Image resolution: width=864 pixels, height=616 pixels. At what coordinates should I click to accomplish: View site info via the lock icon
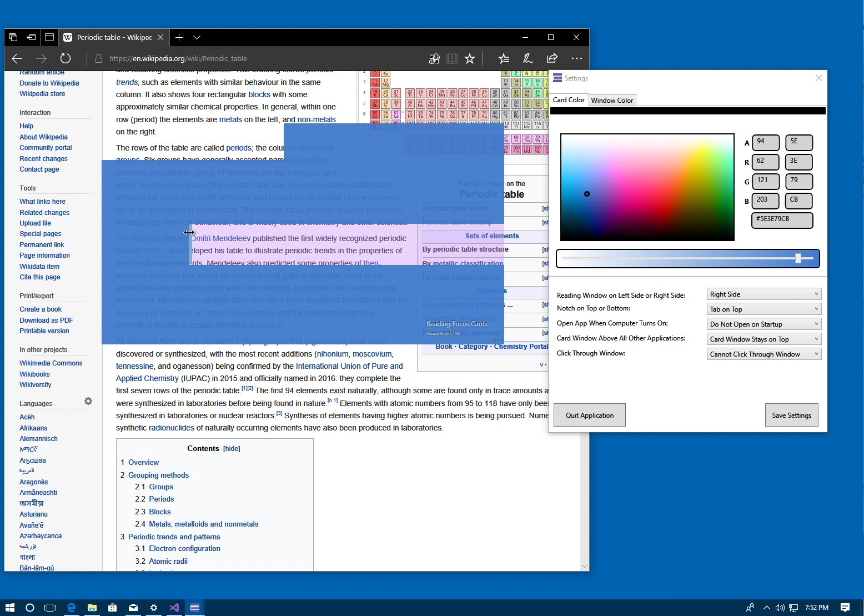pos(99,58)
